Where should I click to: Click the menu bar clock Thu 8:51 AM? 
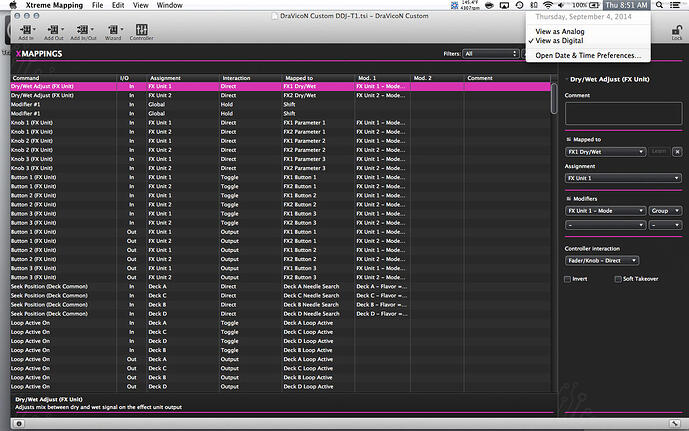(x=627, y=5)
